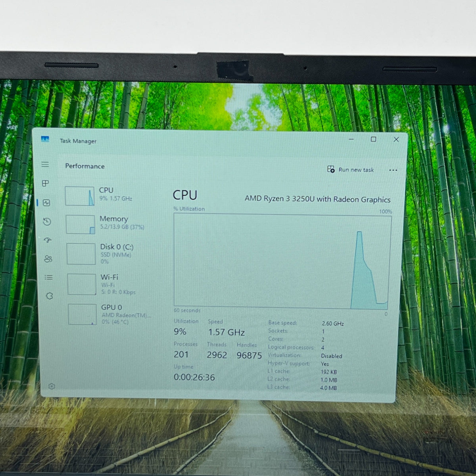The width and height of the screenshot is (476, 476).
Task: Close the Task Manager window
Action: tap(396, 140)
